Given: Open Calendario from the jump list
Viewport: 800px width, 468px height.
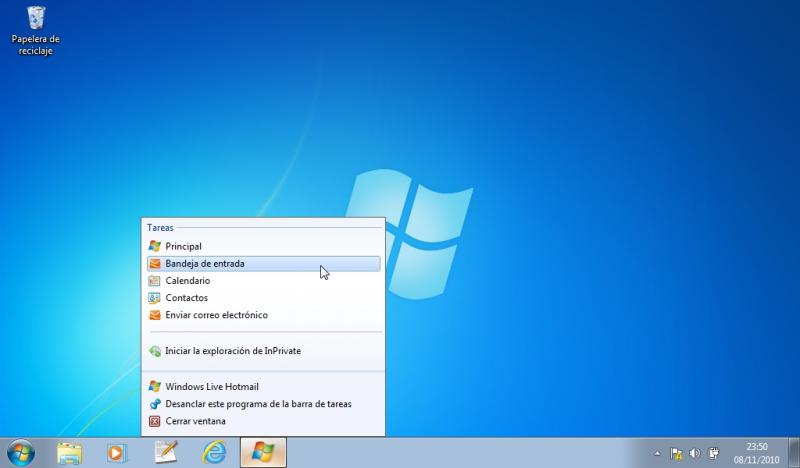Looking at the screenshot, I should pos(263,281).
